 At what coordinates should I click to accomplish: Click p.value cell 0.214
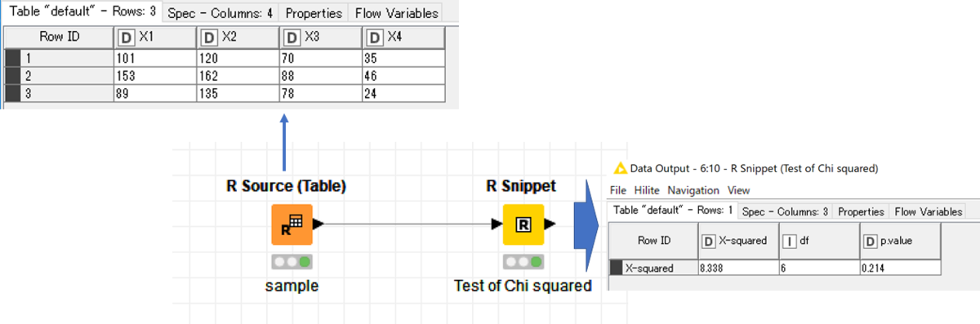tap(900, 267)
